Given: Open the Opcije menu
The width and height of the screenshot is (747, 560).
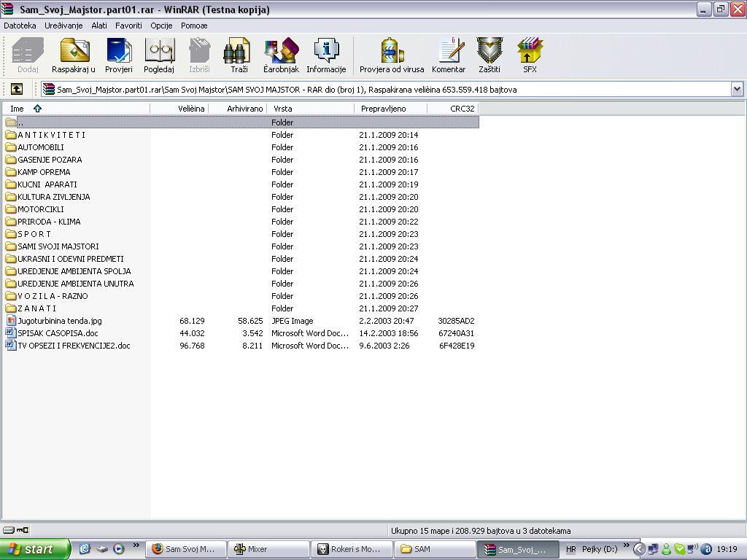Looking at the screenshot, I should pyautogui.click(x=161, y=26).
